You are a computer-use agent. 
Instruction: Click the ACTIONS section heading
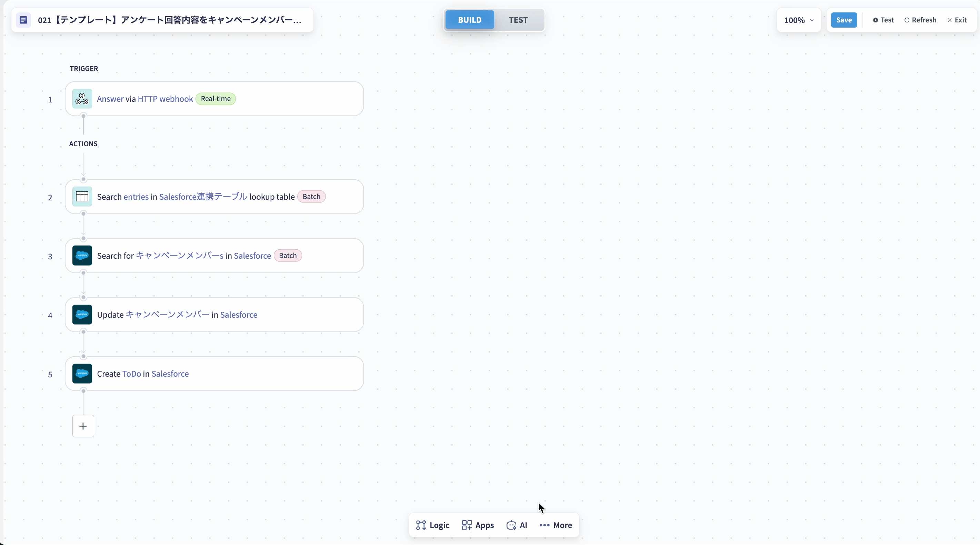(83, 144)
